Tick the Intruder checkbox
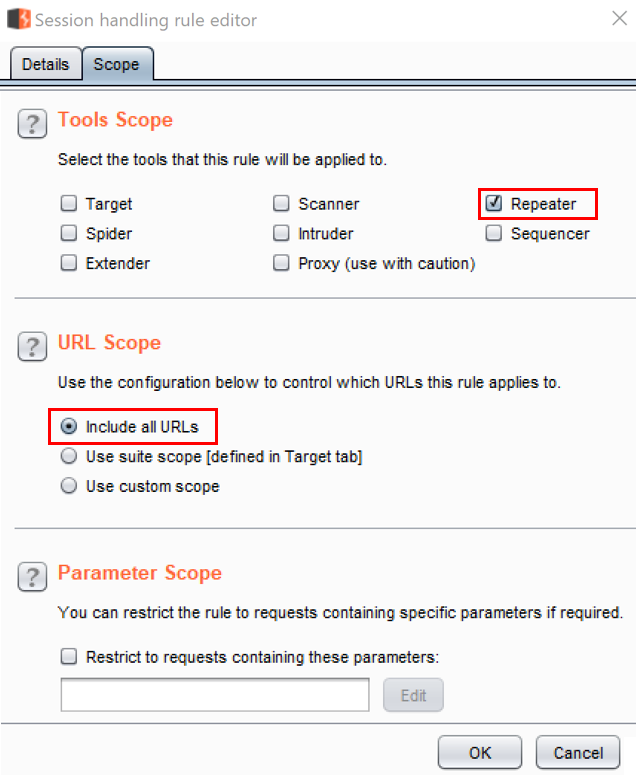 point(281,234)
